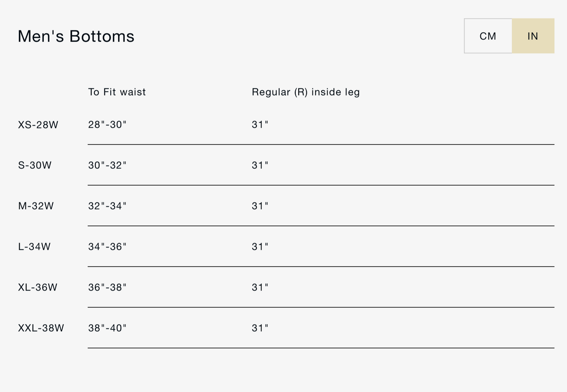567x392 pixels.
Task: Click the 36"-38" waist measurement
Action: point(107,287)
